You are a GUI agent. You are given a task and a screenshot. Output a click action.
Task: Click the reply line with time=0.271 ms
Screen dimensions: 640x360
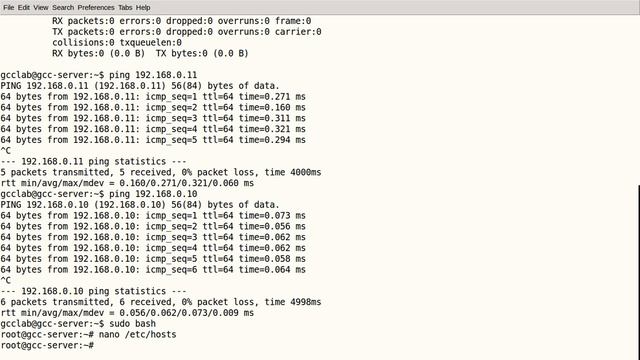153,97
